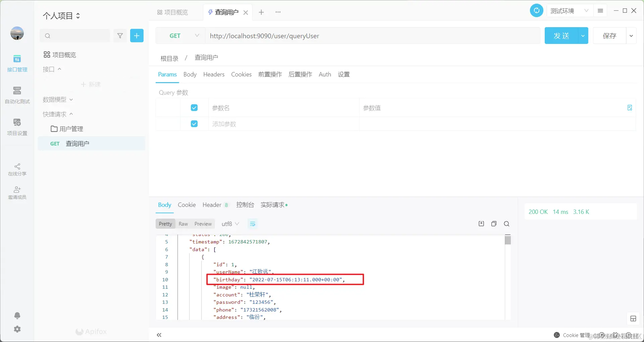Switch the panel layout icon
The height and width of the screenshot is (342, 644).
(x=633, y=319)
